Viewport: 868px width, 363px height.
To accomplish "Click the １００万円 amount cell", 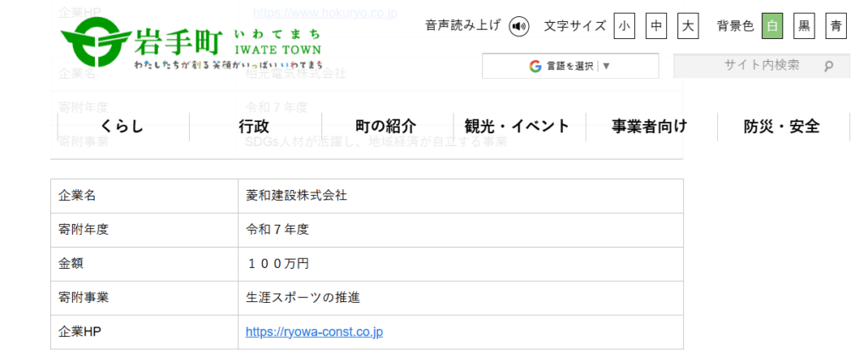I will 460,264.
